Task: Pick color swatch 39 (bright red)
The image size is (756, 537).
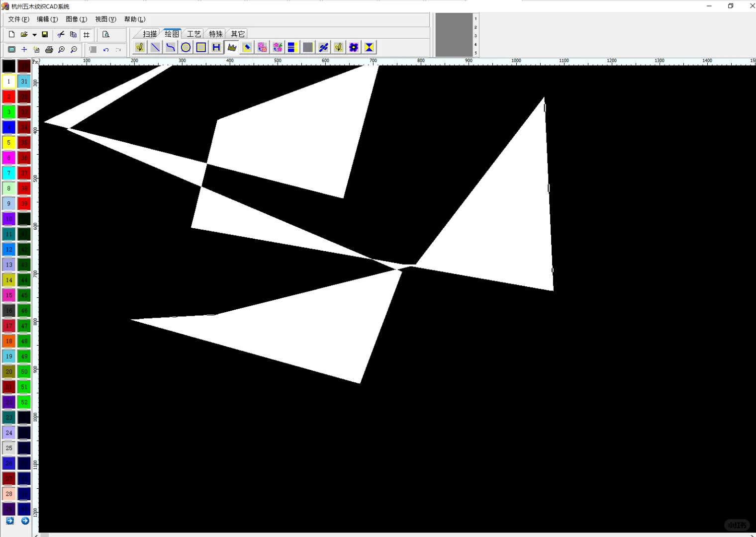Action: click(24, 203)
